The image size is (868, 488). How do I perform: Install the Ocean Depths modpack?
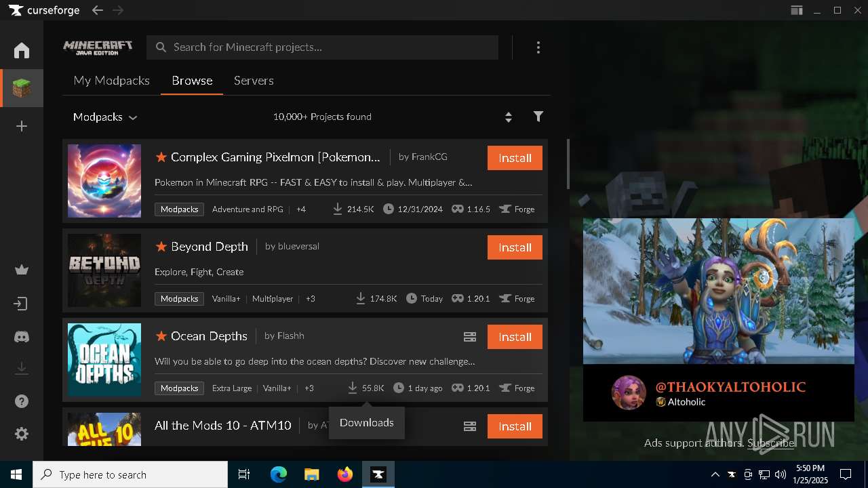coord(515,337)
